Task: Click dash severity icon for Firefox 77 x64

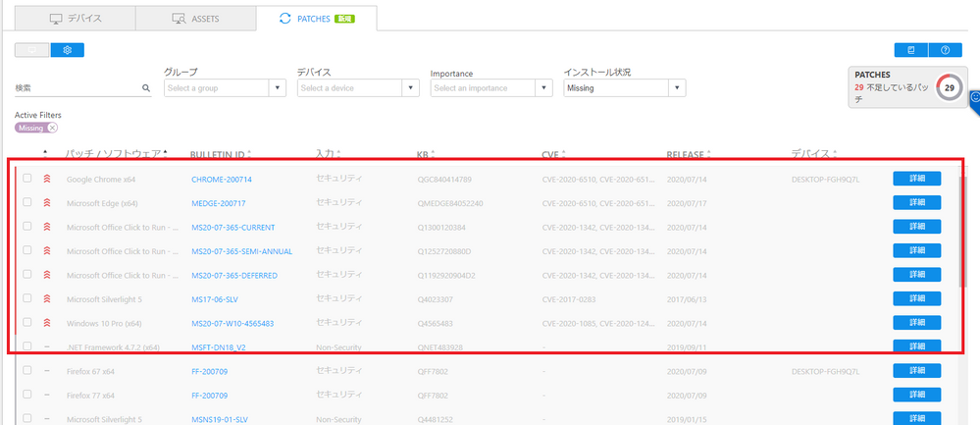Action: tap(47, 395)
